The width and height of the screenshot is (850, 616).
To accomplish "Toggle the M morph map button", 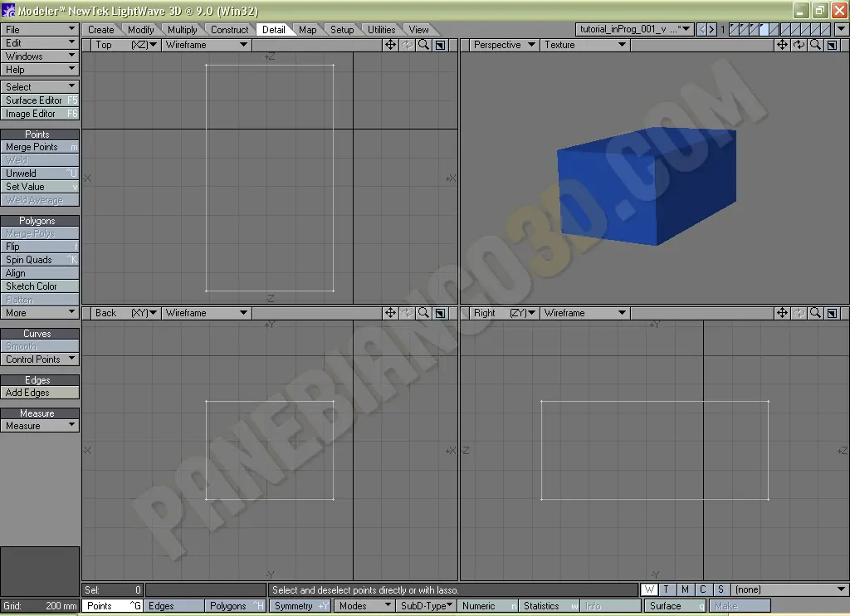I will click(685, 589).
